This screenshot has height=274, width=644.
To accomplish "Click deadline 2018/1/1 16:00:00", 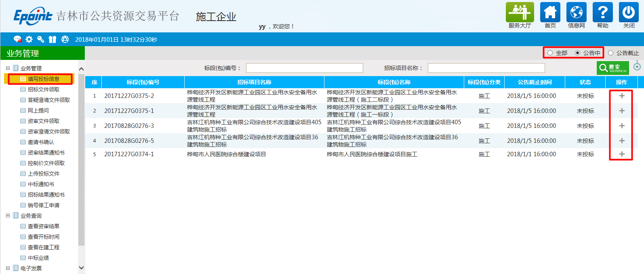I will pos(531,154).
